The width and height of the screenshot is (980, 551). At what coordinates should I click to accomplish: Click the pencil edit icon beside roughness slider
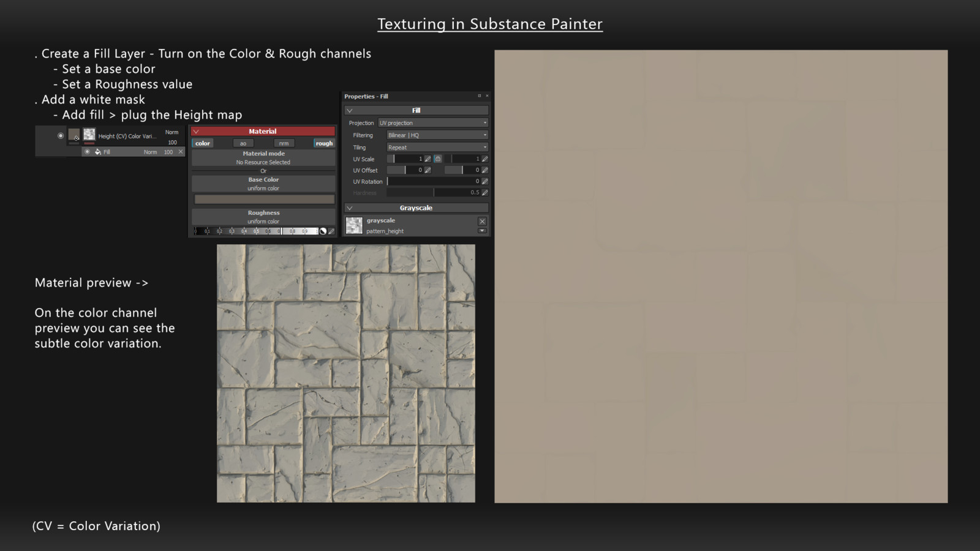pos(331,231)
